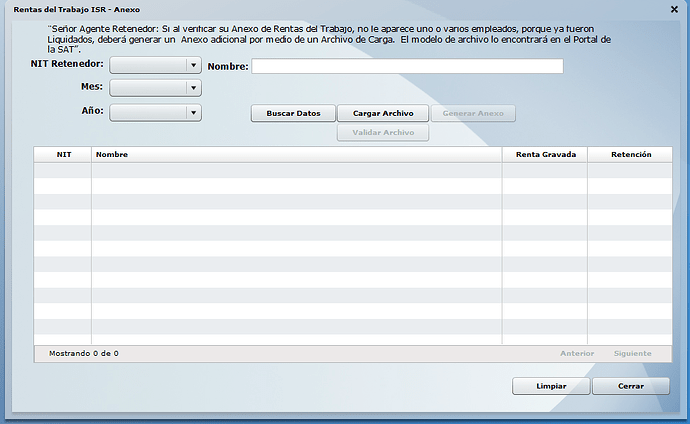690x424 pixels.
Task: Click the Cerrar button
Action: coord(630,386)
